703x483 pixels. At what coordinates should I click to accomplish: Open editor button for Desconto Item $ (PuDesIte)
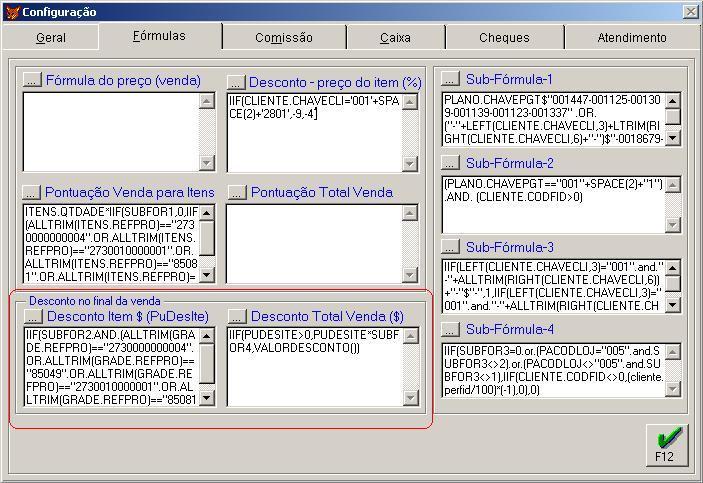33,316
